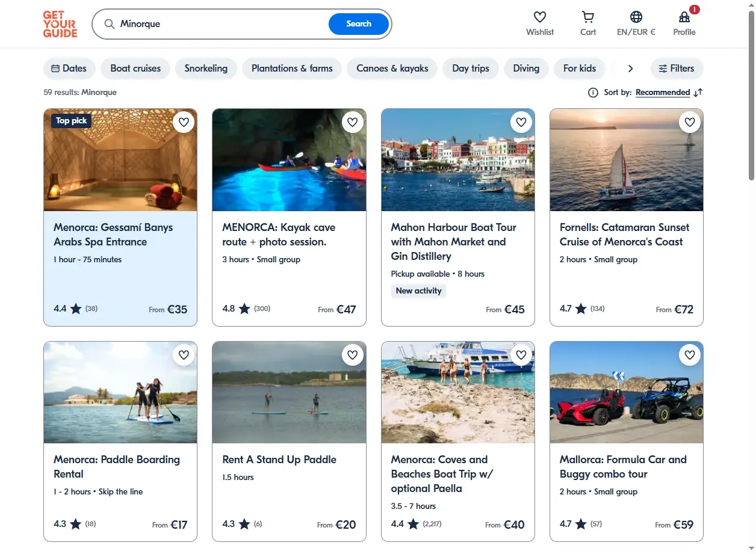Image resolution: width=756 pixels, height=554 pixels.
Task: Click the 59 results: Minorque text
Action: pos(80,93)
